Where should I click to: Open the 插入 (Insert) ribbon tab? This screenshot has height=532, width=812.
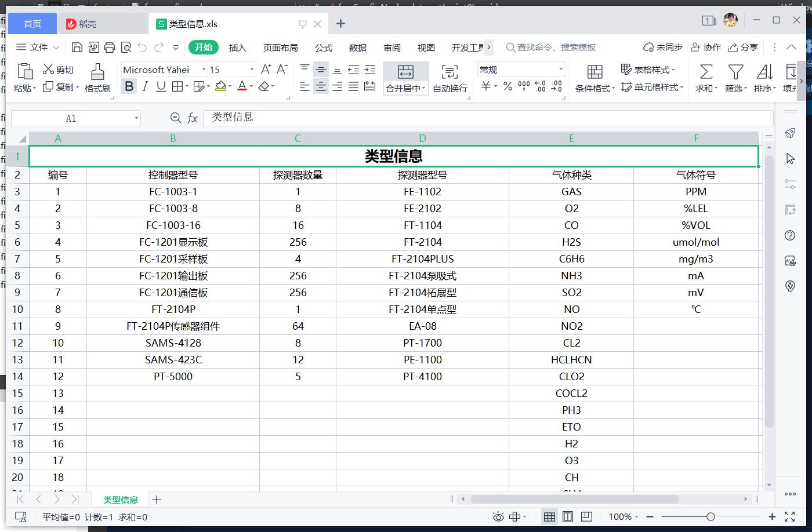237,48
